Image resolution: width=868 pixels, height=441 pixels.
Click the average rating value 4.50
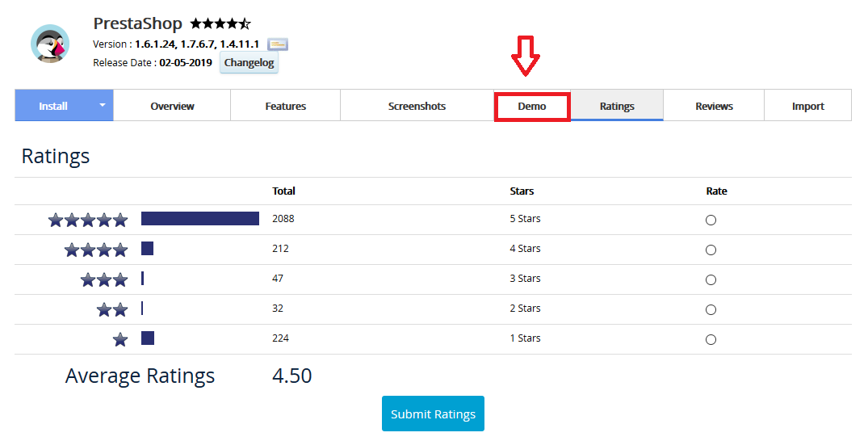[291, 376]
